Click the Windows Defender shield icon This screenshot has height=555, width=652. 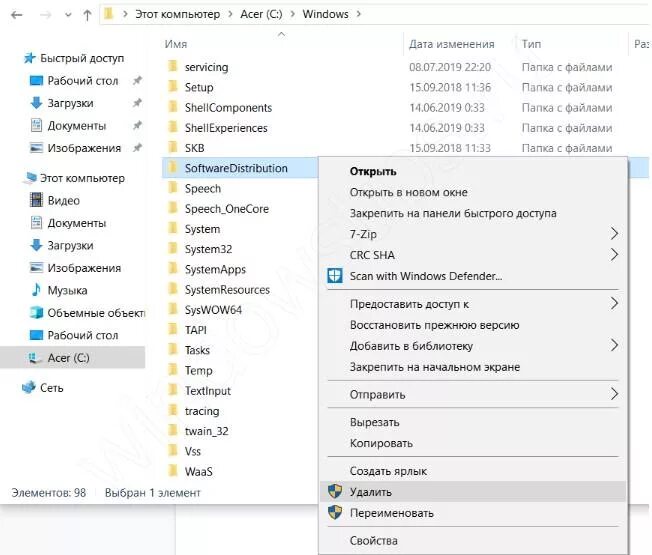335,276
